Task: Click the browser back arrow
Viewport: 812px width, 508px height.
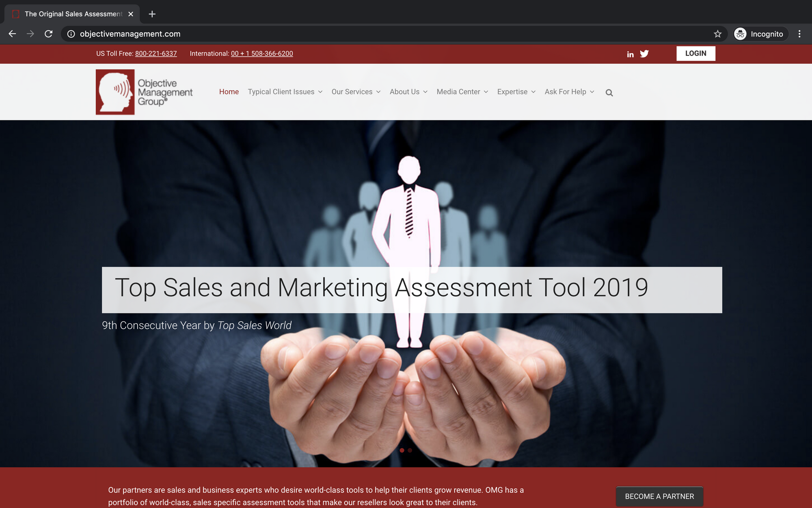Action: pos(12,34)
